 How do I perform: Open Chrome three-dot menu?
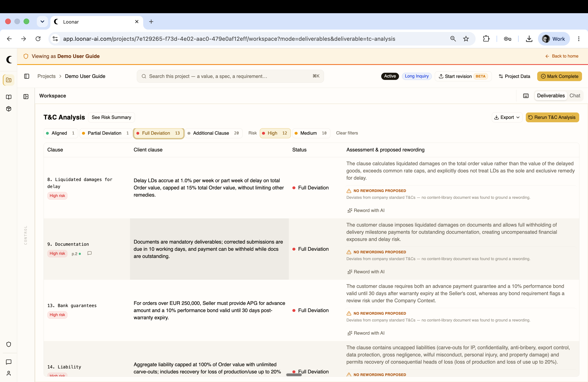point(579,39)
